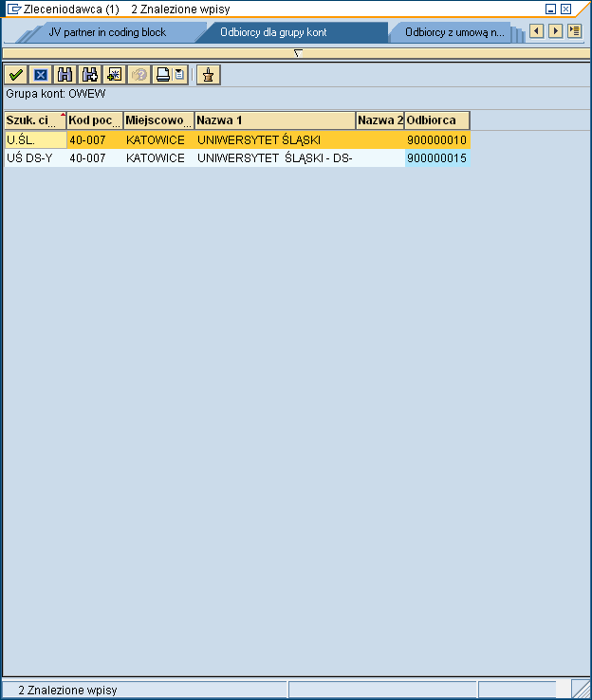
Task: Click postal code 40-007 in U.ŚL. row
Action: click(95, 140)
